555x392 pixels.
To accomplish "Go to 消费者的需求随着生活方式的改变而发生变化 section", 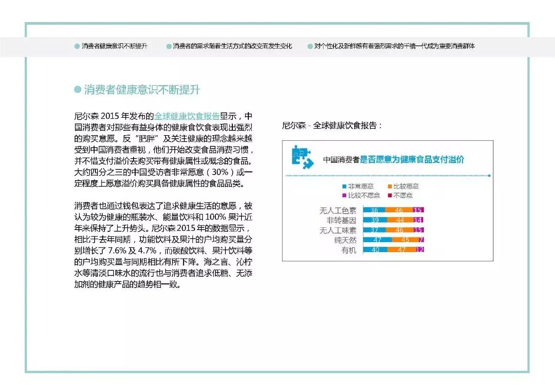I will (232, 46).
